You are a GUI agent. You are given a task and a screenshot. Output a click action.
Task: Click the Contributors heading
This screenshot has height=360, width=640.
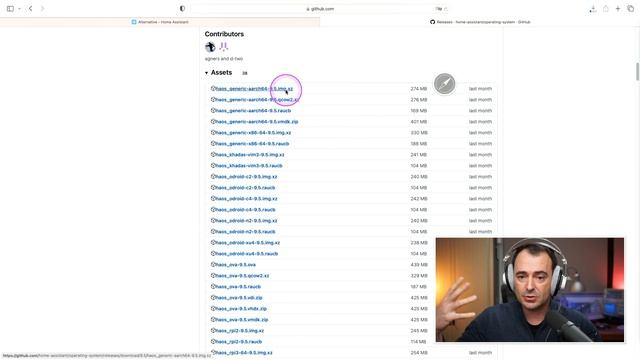(224, 34)
